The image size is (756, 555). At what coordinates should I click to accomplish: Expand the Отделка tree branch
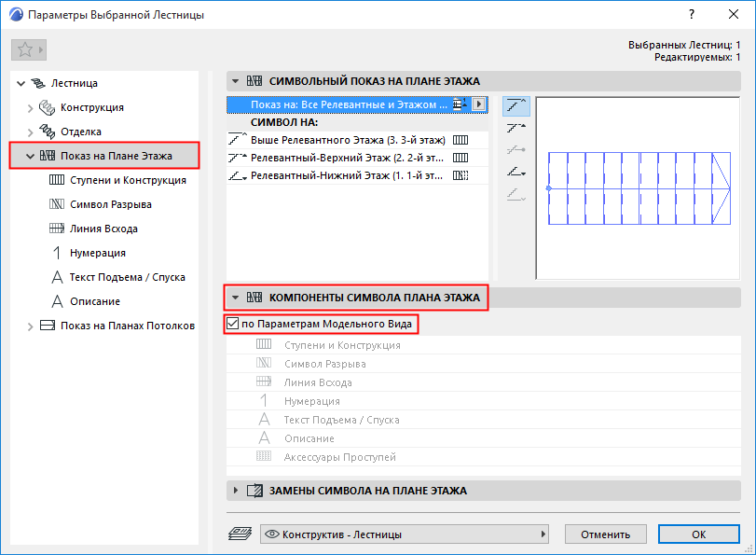(31, 132)
